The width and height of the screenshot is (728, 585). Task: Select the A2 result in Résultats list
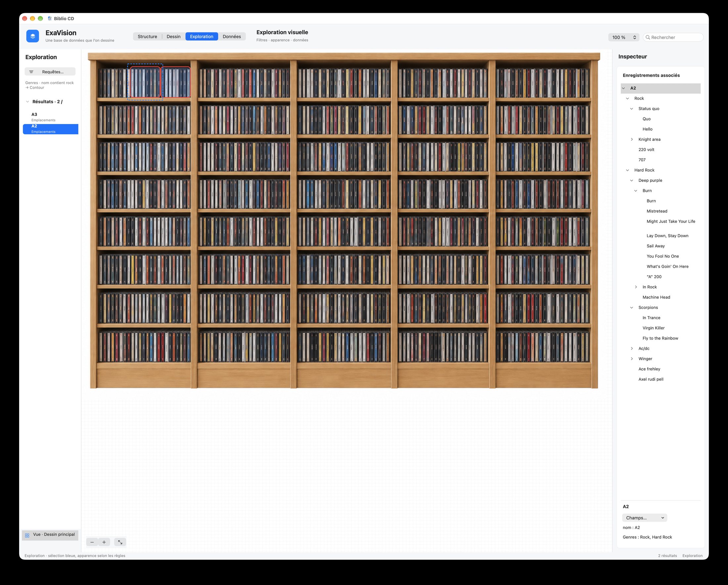click(x=51, y=129)
